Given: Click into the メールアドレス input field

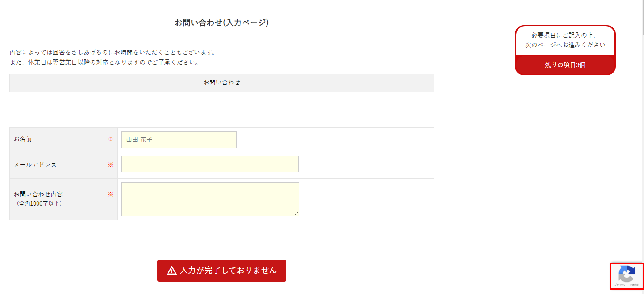Looking at the screenshot, I should click(x=210, y=164).
